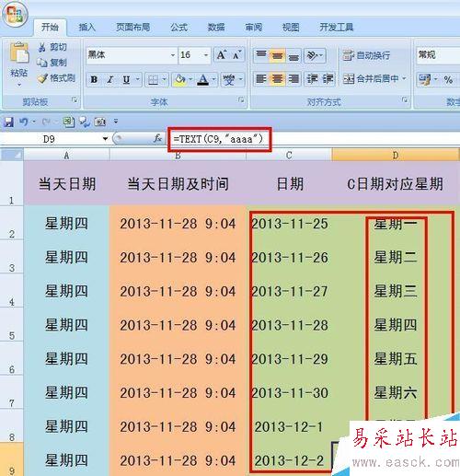Open font group dialog launcher

point(241,99)
